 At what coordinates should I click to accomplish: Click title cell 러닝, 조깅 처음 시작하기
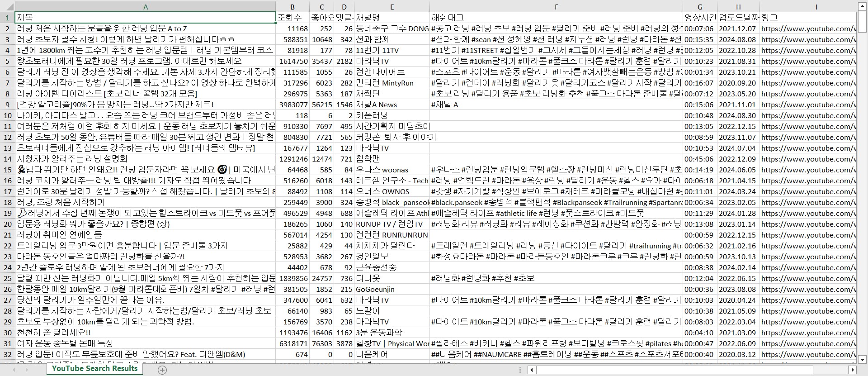point(145,202)
